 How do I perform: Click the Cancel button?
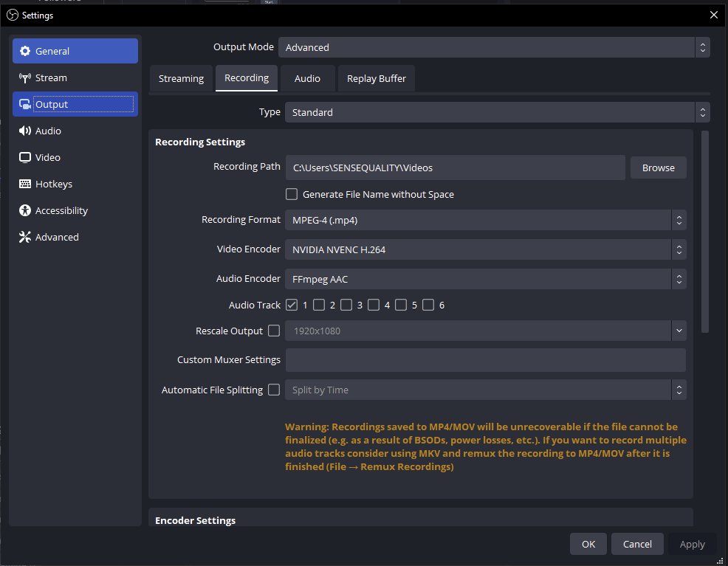[637, 544]
